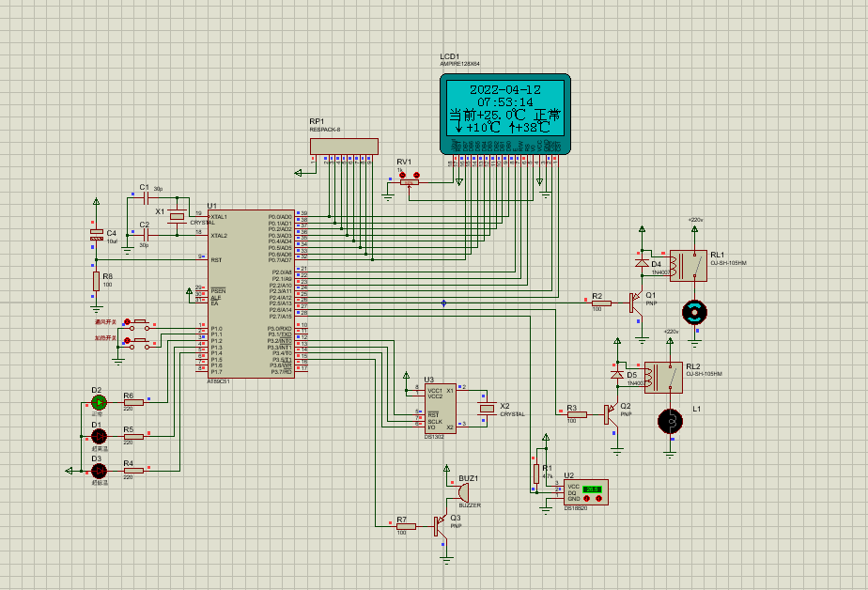Click the 'P1.0' pin label on U1
Screen dimensions: 868x590
point(216,328)
